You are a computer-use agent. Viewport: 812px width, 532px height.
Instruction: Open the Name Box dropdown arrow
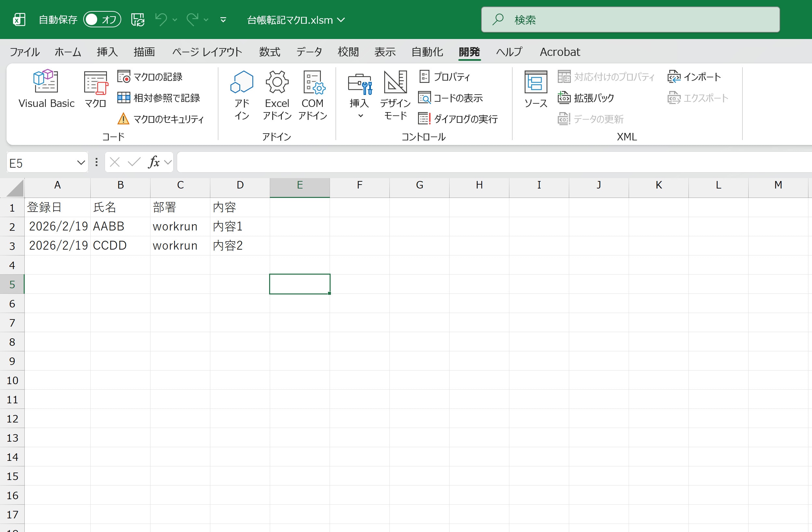81,163
